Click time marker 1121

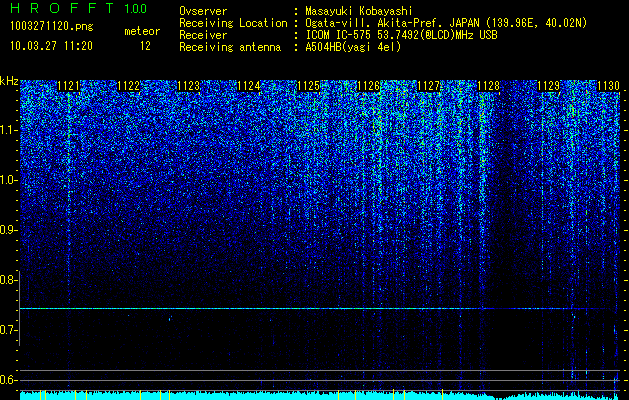(x=69, y=86)
